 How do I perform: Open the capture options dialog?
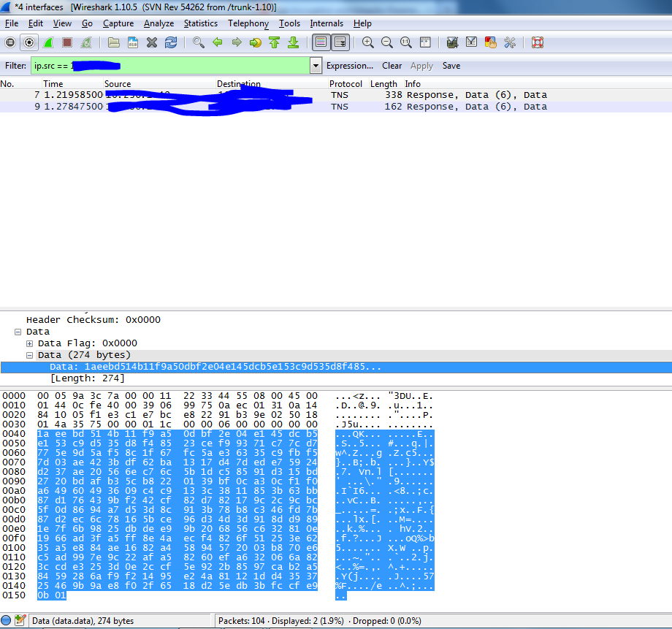point(29,42)
